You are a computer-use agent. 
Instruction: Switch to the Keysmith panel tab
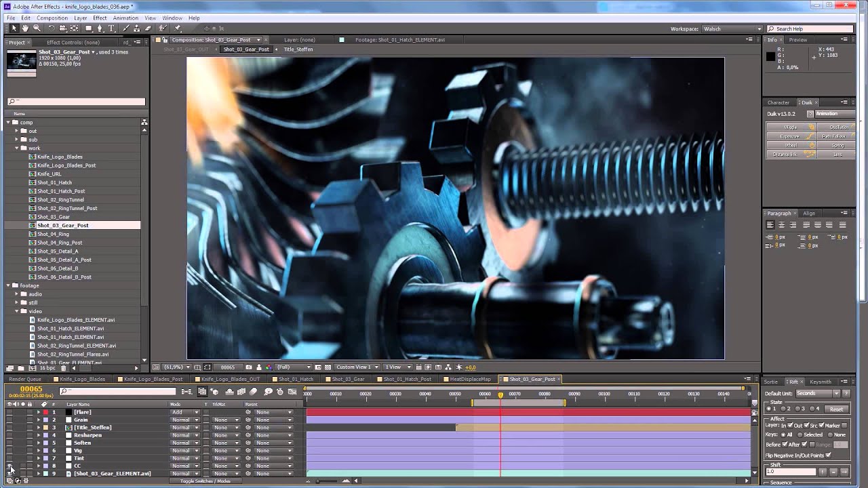pos(821,382)
